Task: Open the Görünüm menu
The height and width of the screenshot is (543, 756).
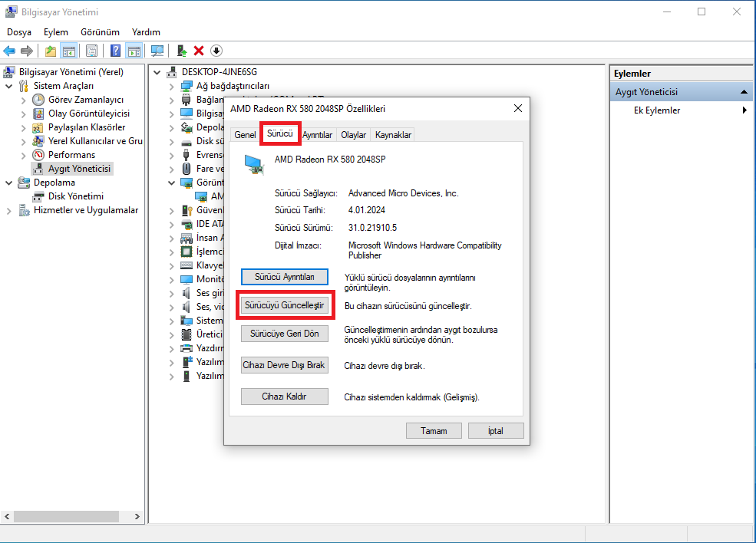Action: [x=100, y=32]
